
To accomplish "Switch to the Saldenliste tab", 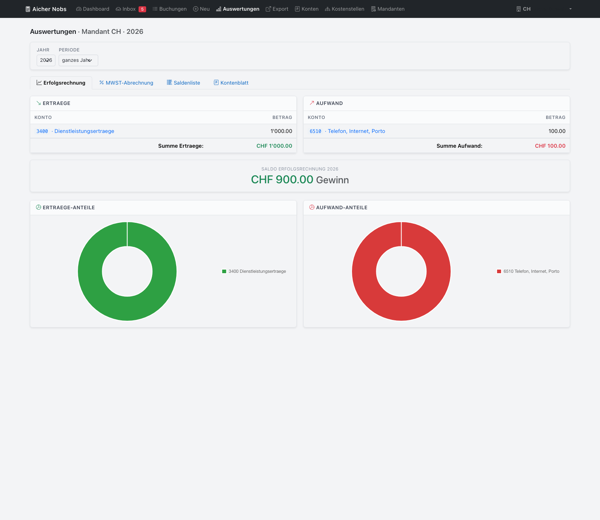I will [183, 83].
